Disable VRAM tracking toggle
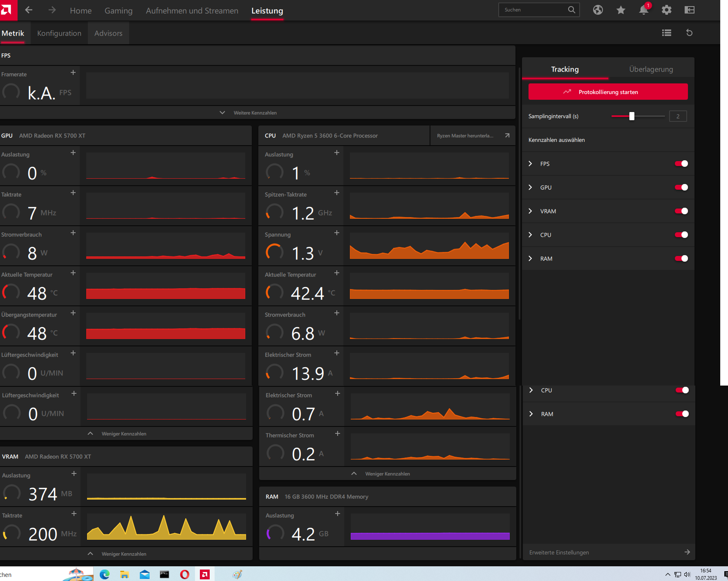Viewport: 728px width, 581px height. click(681, 211)
